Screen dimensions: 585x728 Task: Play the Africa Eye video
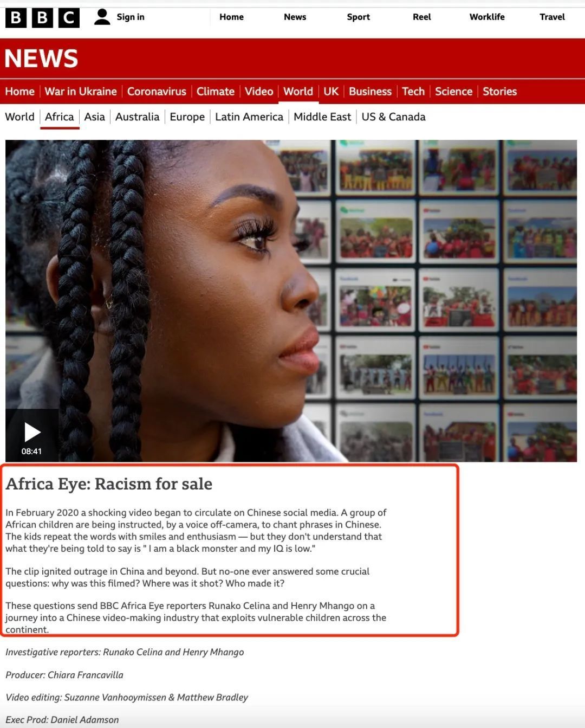coord(32,433)
